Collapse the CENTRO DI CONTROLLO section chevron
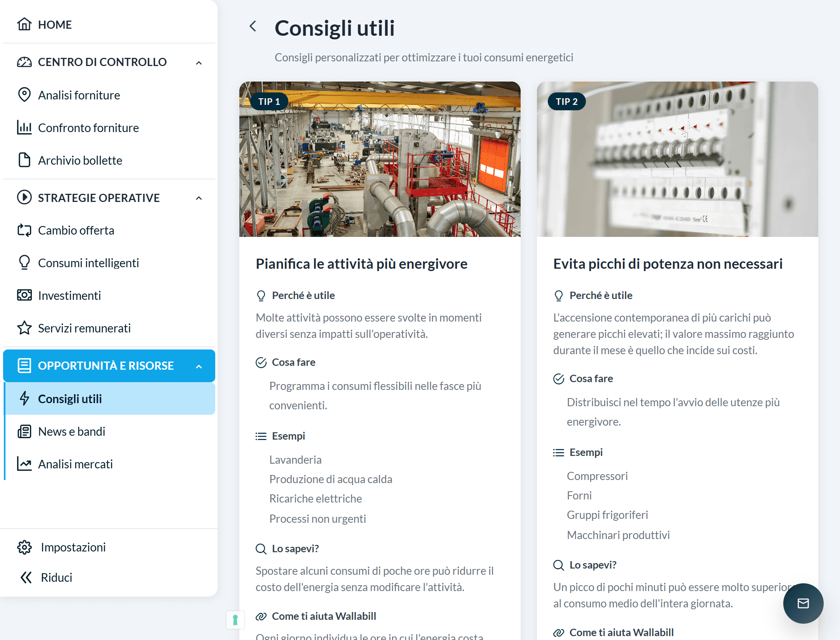The height and width of the screenshot is (640, 840). pos(199,63)
